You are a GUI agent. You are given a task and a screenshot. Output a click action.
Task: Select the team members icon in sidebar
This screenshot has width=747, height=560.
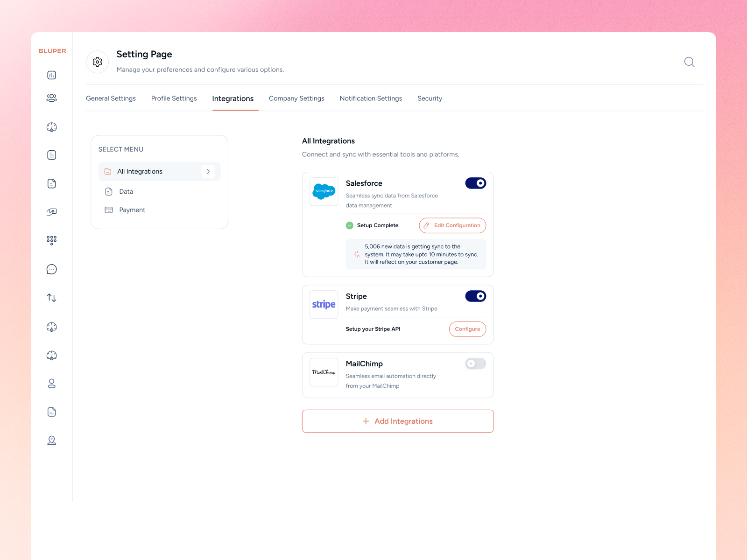click(51, 98)
